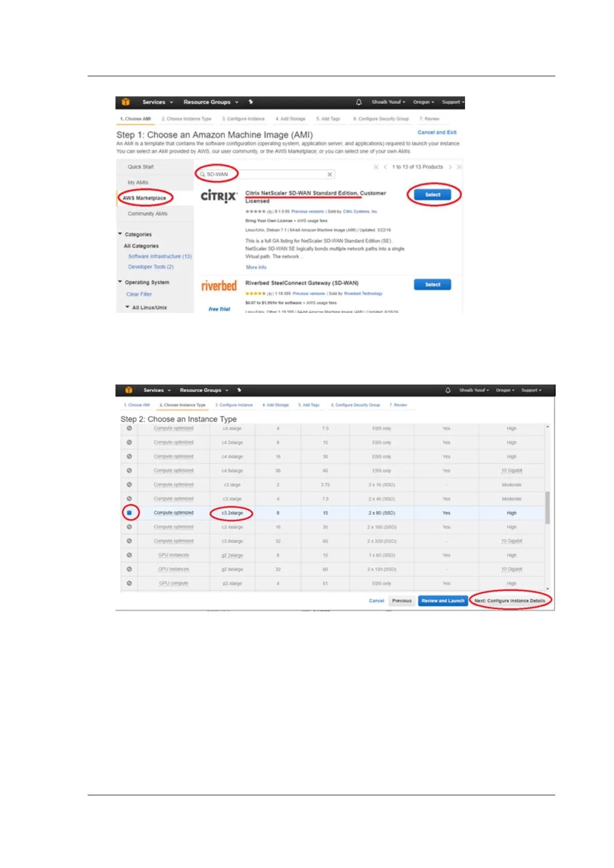Select the c3.4xlarge instance row radio
This screenshot has width=614, height=868.
[129, 527]
